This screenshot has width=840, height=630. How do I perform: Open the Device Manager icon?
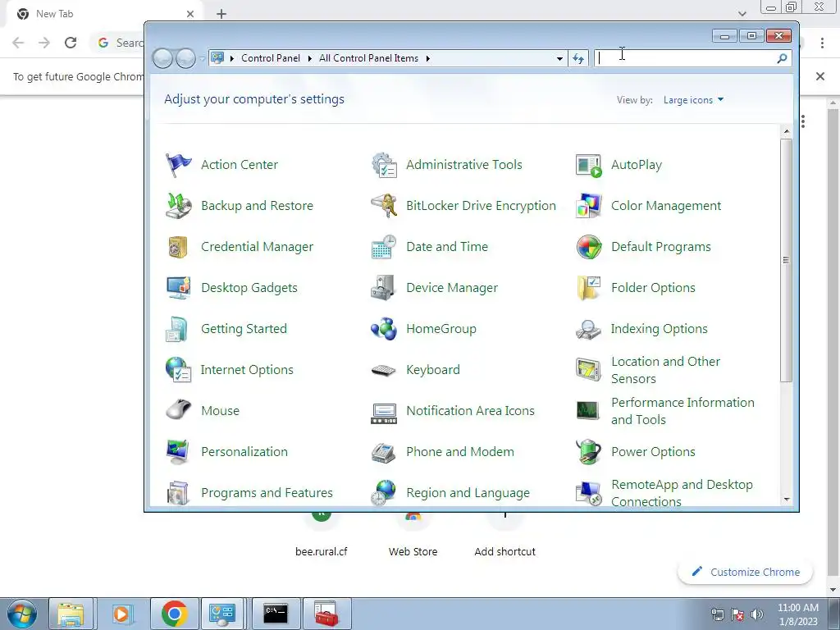pos(384,288)
